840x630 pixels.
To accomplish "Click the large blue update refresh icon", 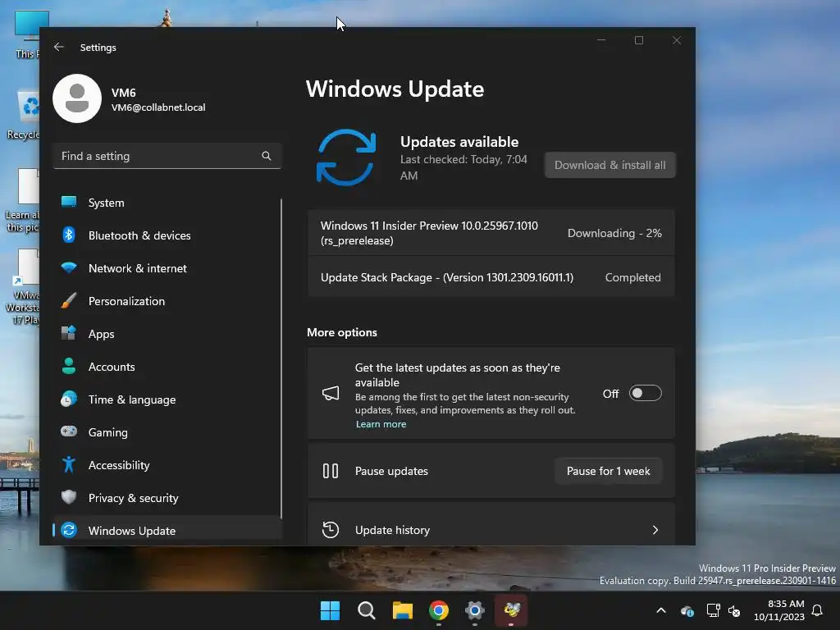I will pos(346,157).
